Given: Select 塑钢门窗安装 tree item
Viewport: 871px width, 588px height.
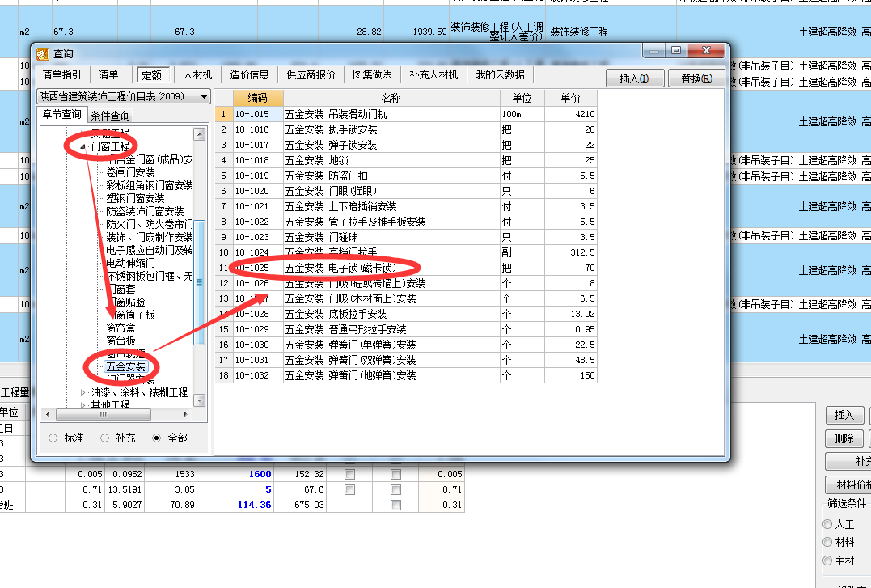Looking at the screenshot, I should click(136, 198).
